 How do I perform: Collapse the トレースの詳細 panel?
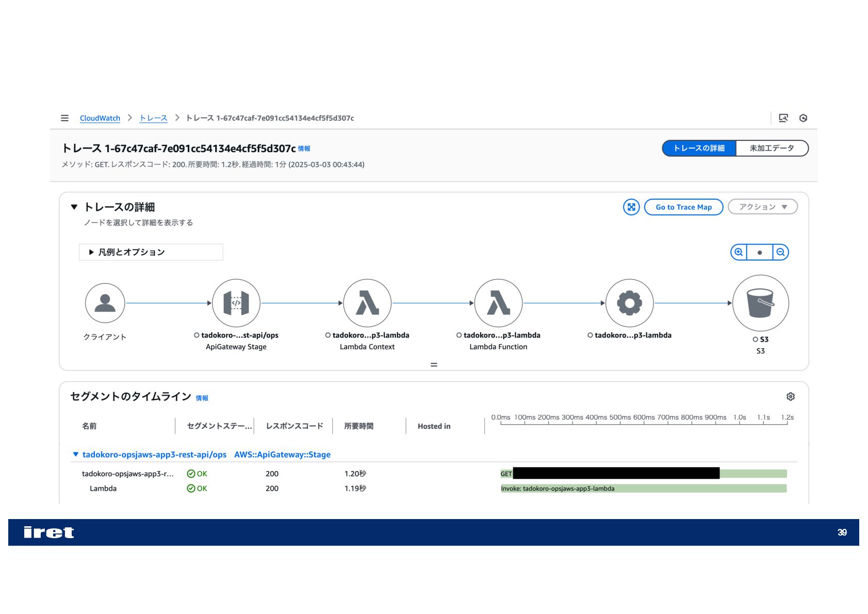(74, 207)
